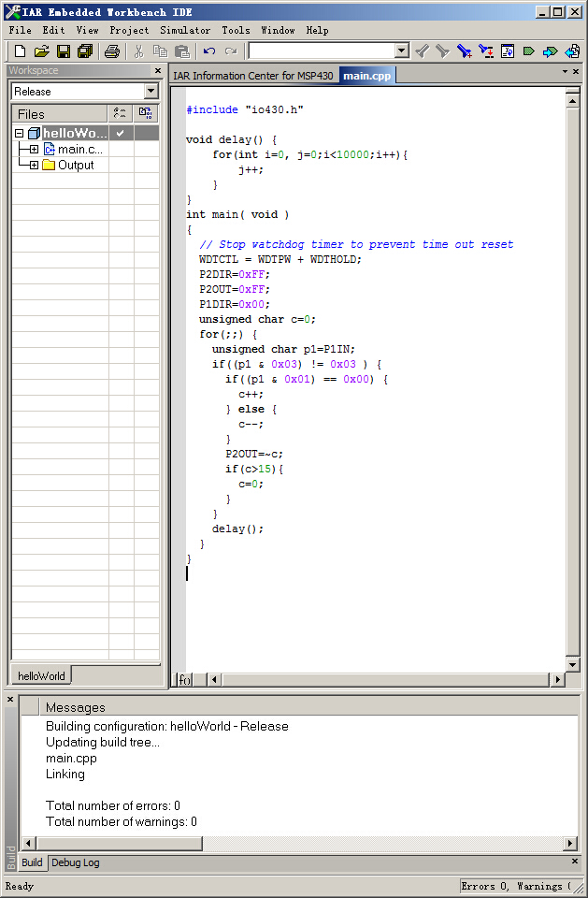Viewport: 588px width, 898px height.
Task: Click the Find Previous toolbar icon
Action: (423, 51)
